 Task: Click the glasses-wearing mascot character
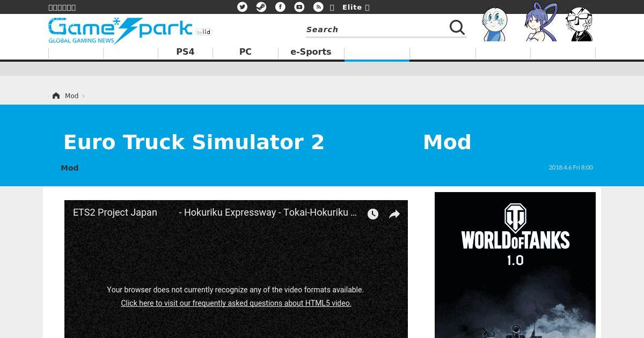[x=580, y=24]
